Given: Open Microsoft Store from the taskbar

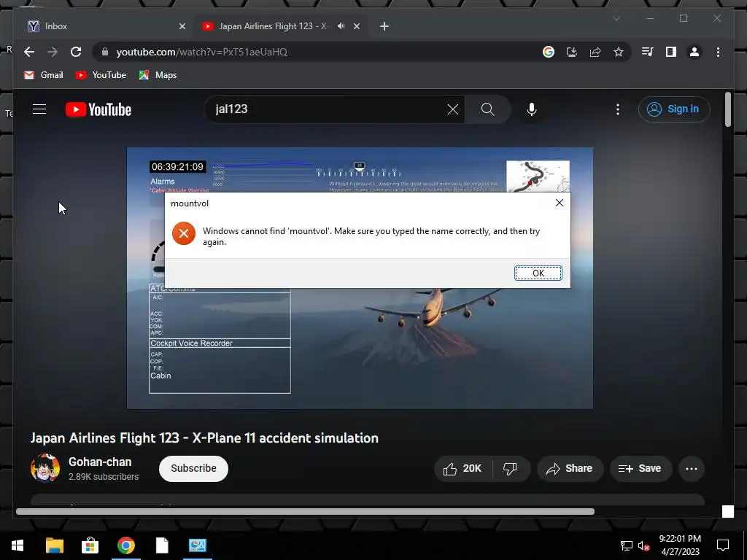Looking at the screenshot, I should (x=90, y=545).
